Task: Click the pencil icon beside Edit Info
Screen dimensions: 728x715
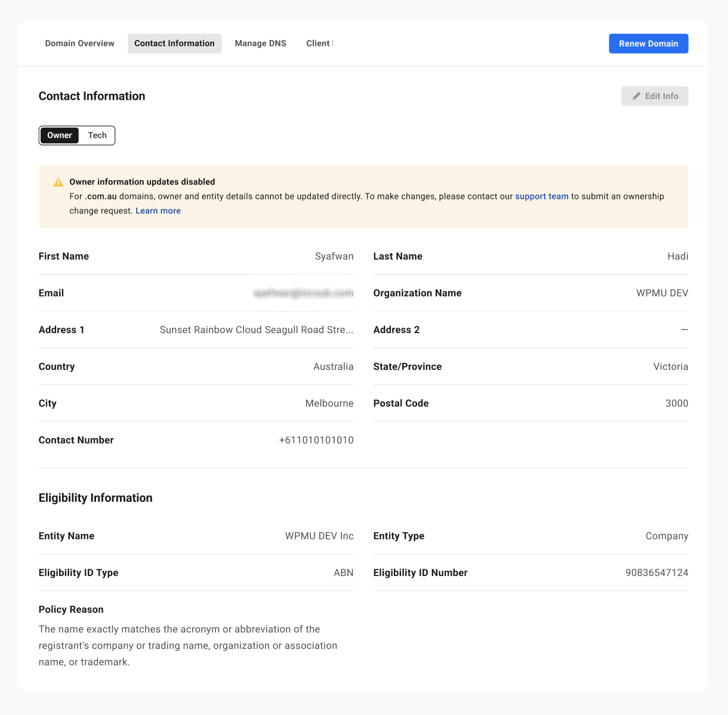Action: tap(637, 96)
